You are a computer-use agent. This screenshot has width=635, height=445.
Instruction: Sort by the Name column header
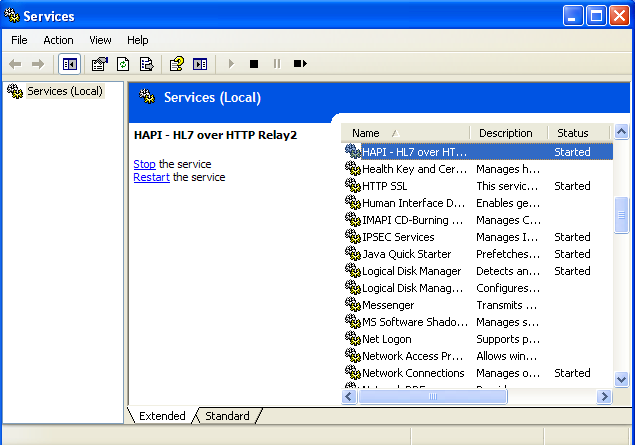405,133
